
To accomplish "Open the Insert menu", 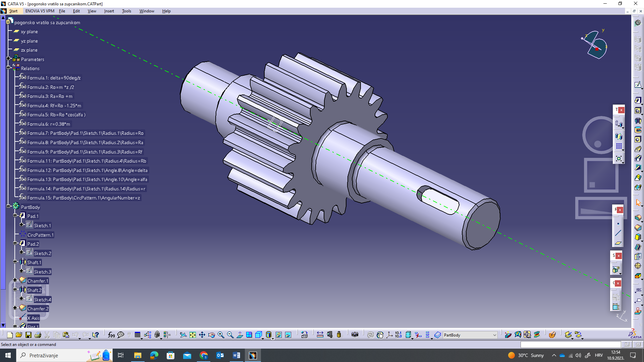I will click(x=109, y=11).
